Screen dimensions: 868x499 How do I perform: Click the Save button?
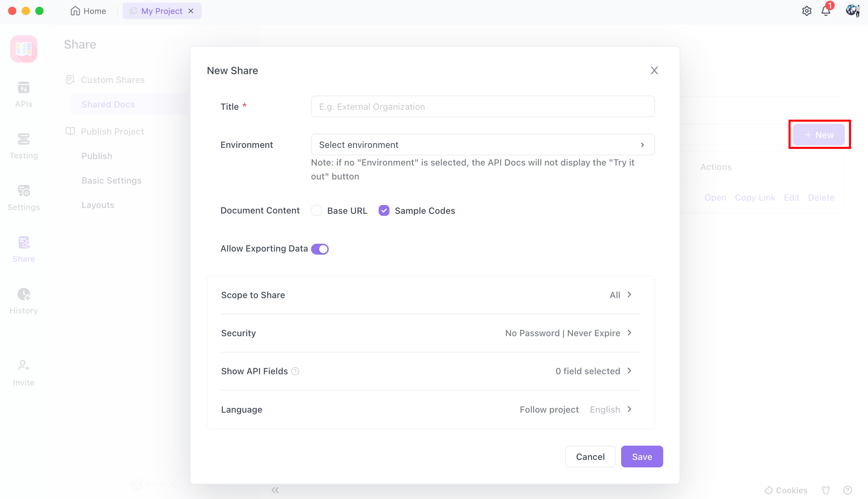click(642, 457)
